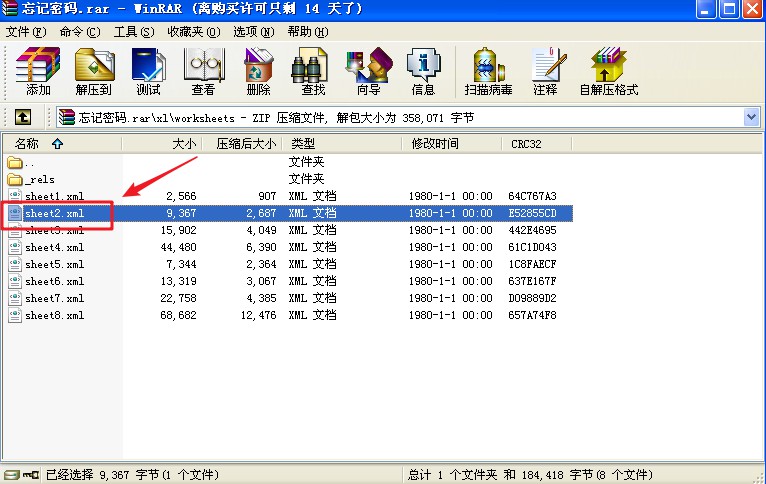Launch the Wizard (向导) icon

point(369,70)
